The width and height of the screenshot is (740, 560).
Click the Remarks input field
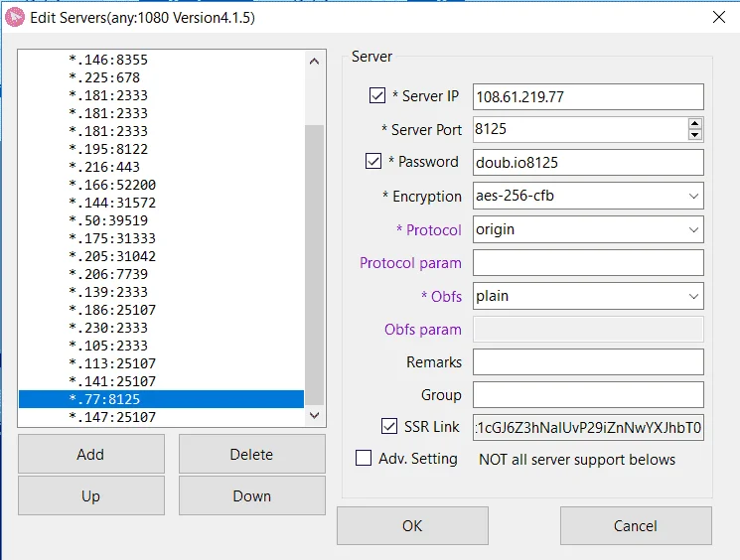tap(588, 361)
